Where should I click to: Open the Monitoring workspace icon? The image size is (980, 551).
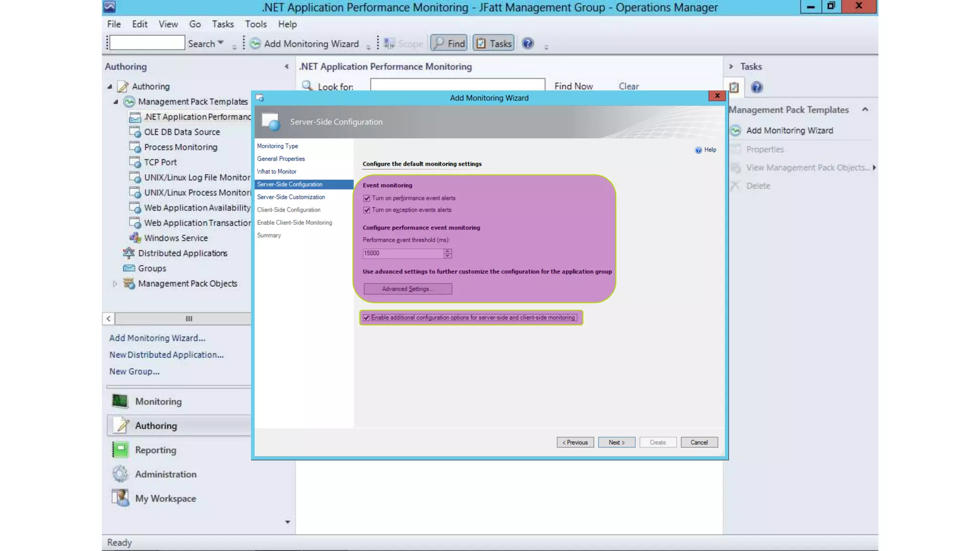click(x=120, y=401)
